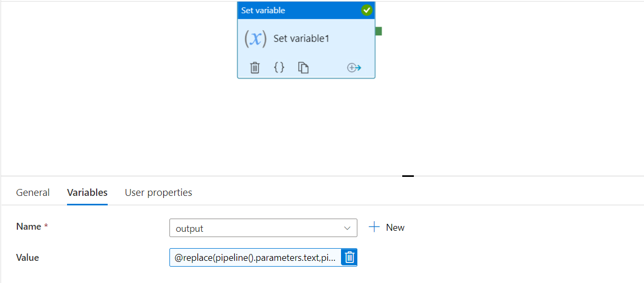Click the green validation checkmark on activity header
644x283 pixels.
(367, 10)
